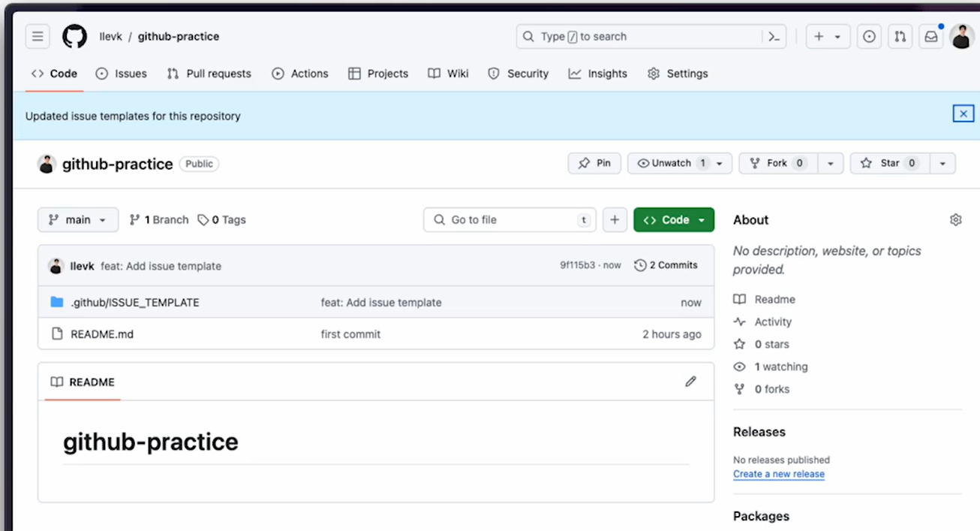The width and height of the screenshot is (980, 531).
Task: Click the llevk owner breadcrumb link
Action: [110, 36]
